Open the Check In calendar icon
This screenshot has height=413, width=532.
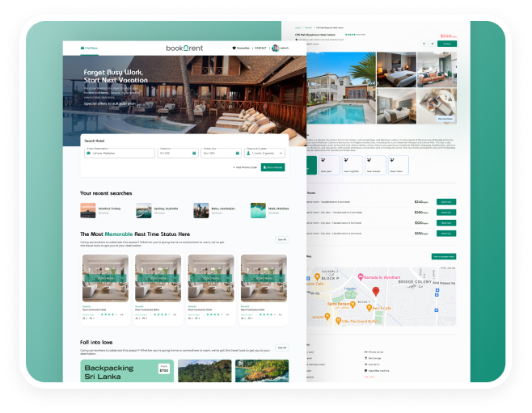pyautogui.click(x=193, y=153)
